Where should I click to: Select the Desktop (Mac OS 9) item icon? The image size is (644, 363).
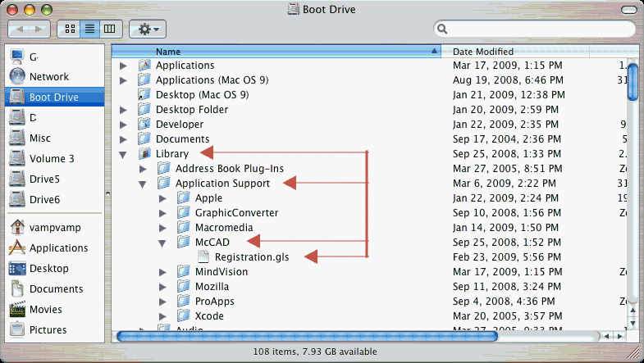[144, 94]
